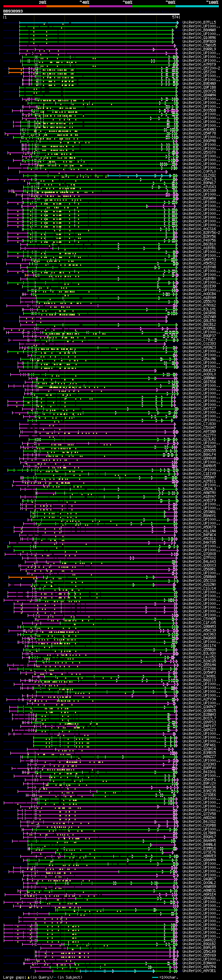Click hit name UniRef100_B4FWC4
This screenshot has height=980, width=222.
199,535
